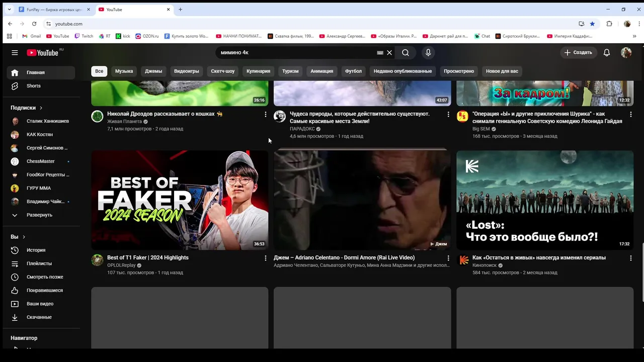
Task: Expand the Подписки section chevron
Action: (41, 108)
